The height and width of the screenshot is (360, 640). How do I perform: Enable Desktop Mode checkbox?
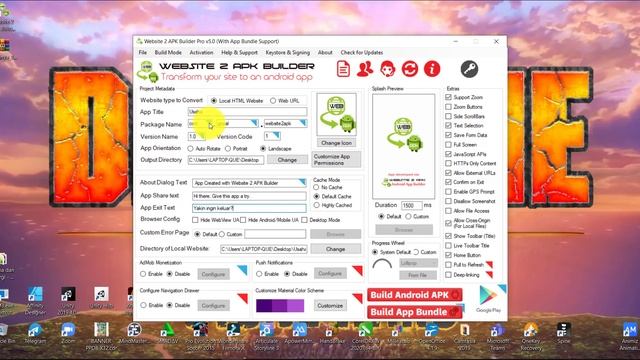304,220
